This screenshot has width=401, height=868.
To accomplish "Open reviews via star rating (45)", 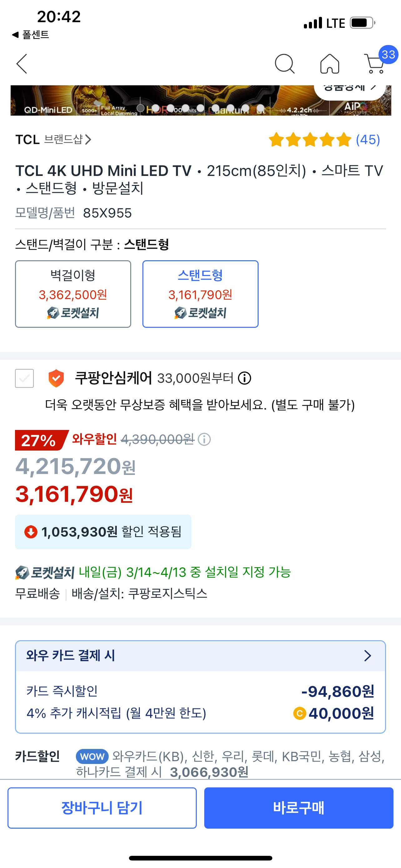I will point(324,139).
